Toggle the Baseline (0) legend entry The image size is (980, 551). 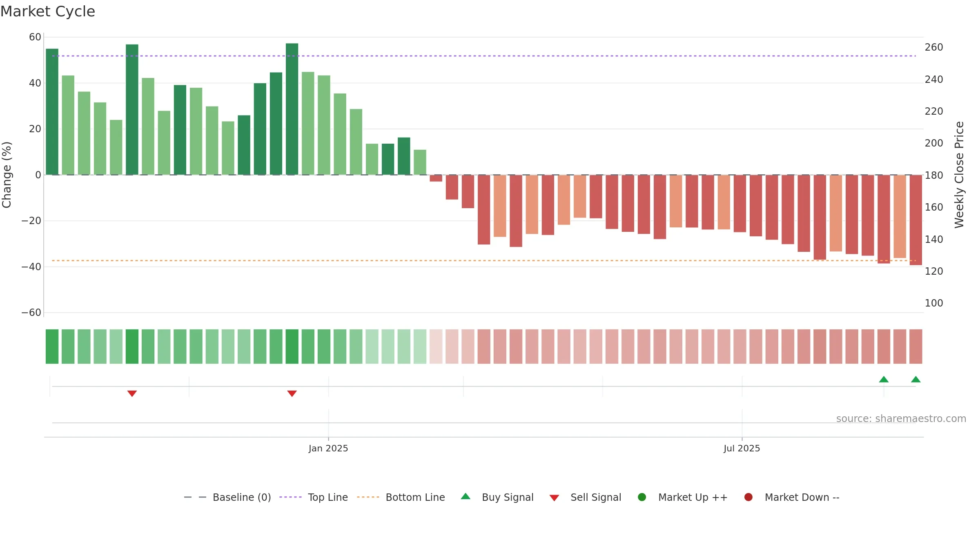pos(227,497)
